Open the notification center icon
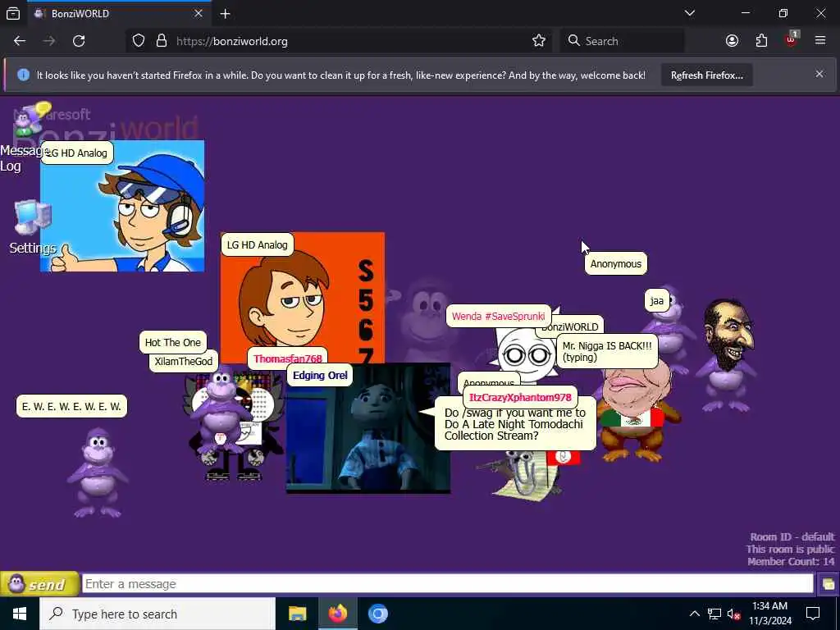This screenshot has height=630, width=840. coord(813,614)
